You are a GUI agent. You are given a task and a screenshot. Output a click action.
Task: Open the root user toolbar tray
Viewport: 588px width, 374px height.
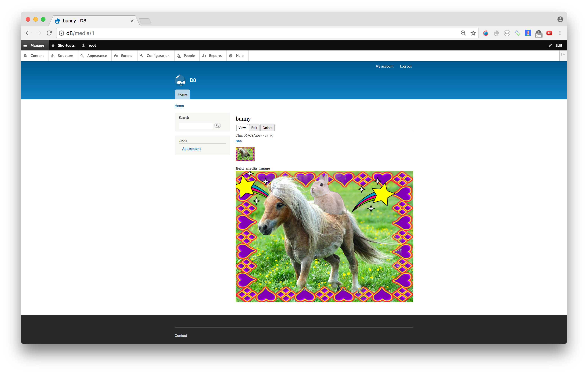[89, 46]
